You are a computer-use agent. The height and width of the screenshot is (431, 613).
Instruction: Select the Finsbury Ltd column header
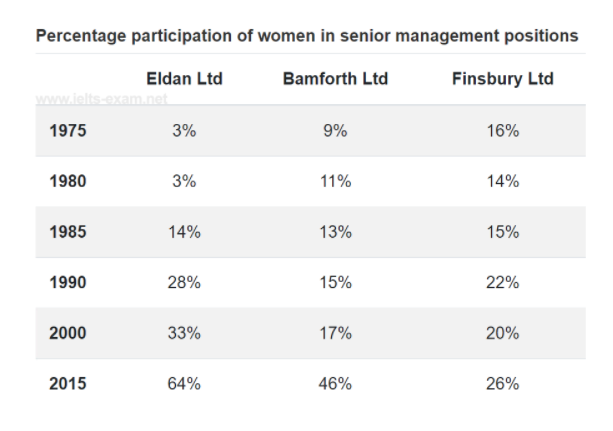tap(502, 79)
